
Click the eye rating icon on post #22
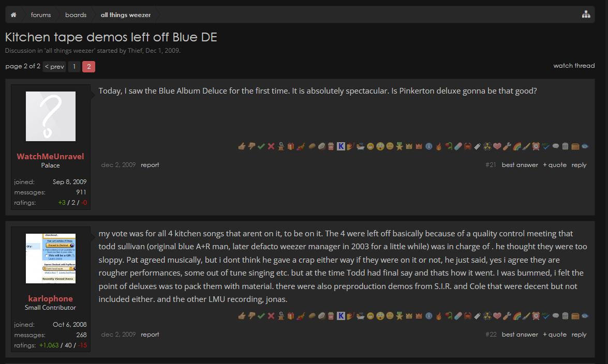point(585,315)
